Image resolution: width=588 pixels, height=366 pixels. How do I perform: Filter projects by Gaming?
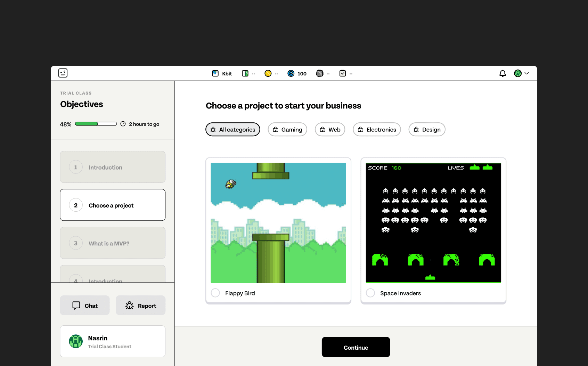tap(287, 129)
